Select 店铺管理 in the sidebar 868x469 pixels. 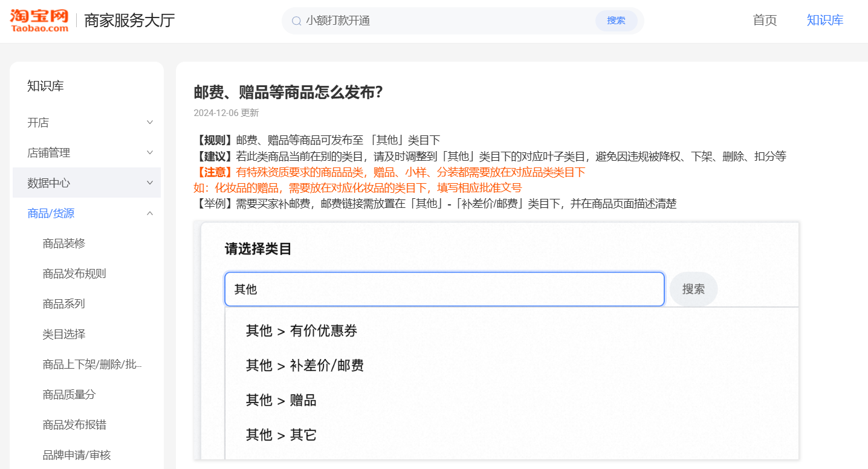tap(49, 153)
